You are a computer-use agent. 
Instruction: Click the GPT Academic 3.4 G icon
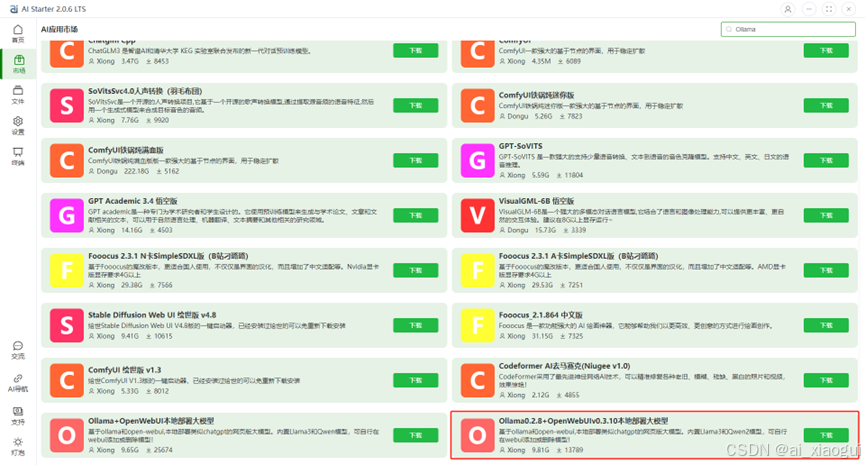(x=67, y=215)
